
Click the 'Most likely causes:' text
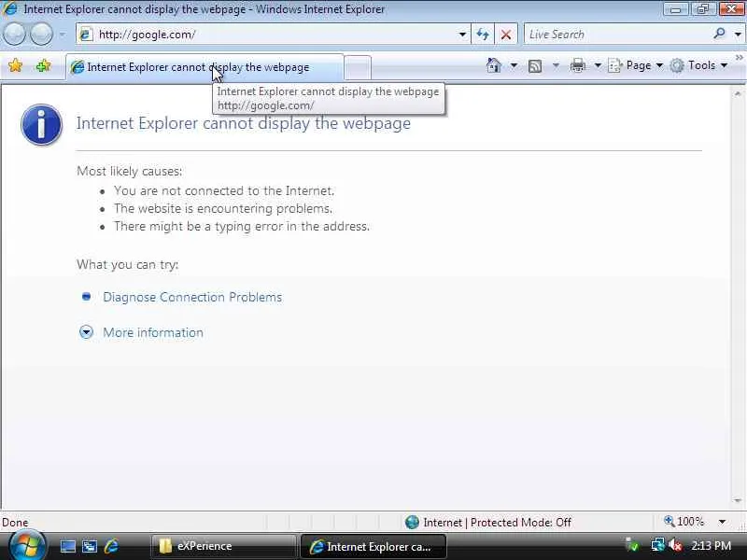click(x=130, y=171)
